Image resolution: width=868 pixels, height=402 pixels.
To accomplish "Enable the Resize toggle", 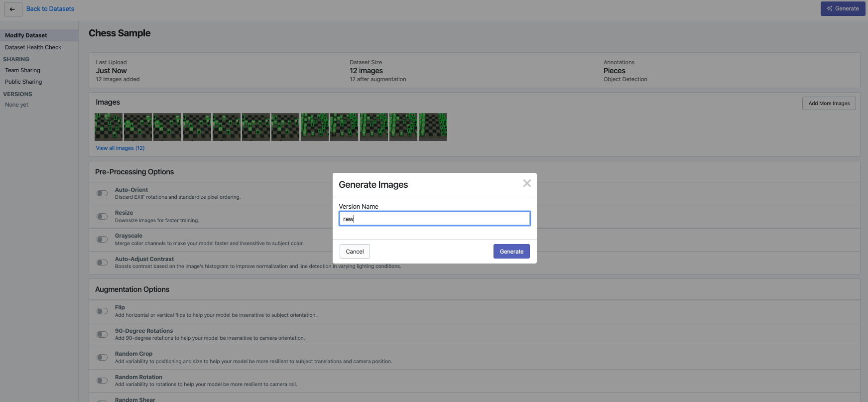I will pyautogui.click(x=102, y=216).
